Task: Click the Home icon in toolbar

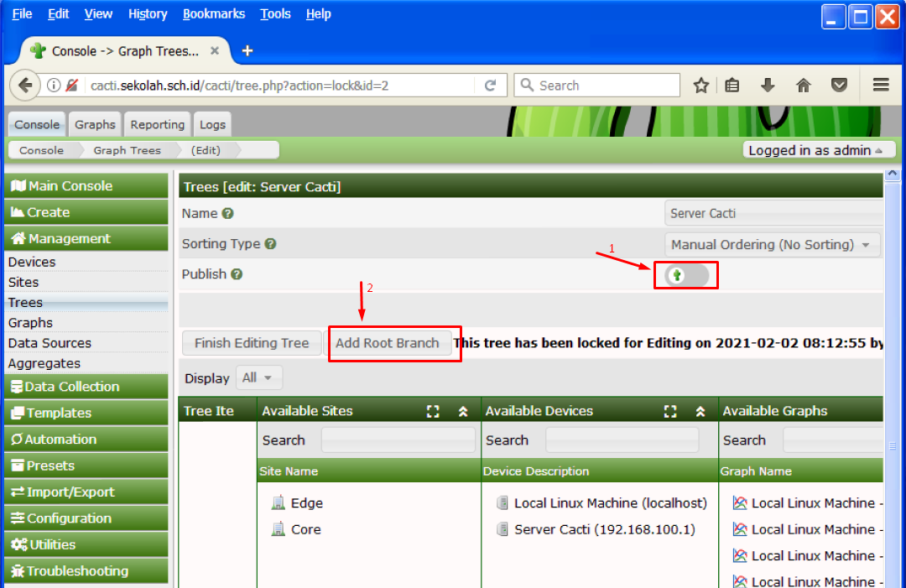Action: tap(803, 86)
